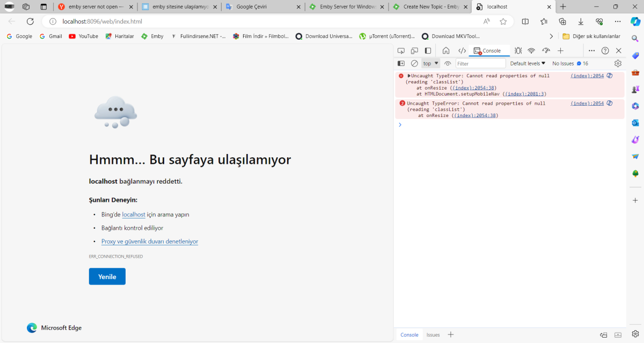Add localhost page to favorites with the star
Viewport: 644px width, 343px height.
[503, 21]
